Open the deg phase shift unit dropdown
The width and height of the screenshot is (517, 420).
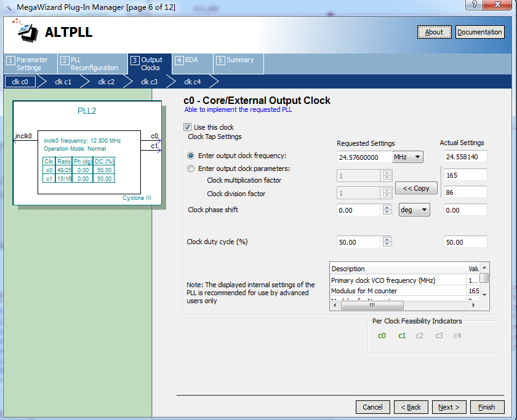tap(414, 210)
